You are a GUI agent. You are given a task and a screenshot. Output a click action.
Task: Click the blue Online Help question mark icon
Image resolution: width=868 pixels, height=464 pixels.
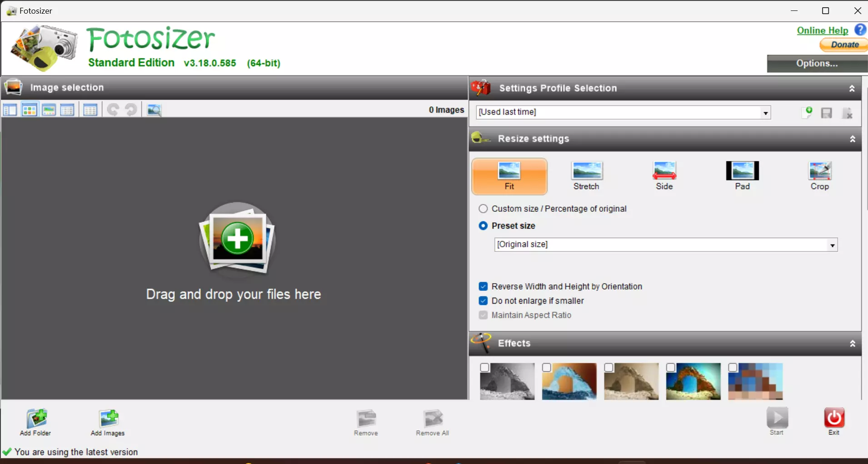[x=860, y=30]
